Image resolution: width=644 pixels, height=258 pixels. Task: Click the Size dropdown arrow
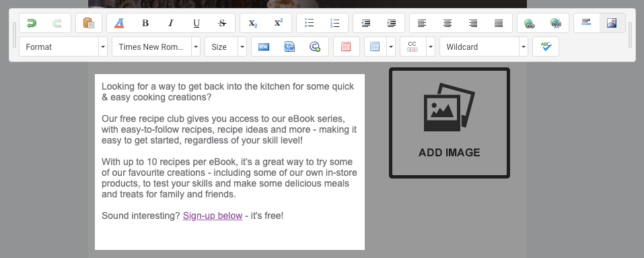click(242, 47)
